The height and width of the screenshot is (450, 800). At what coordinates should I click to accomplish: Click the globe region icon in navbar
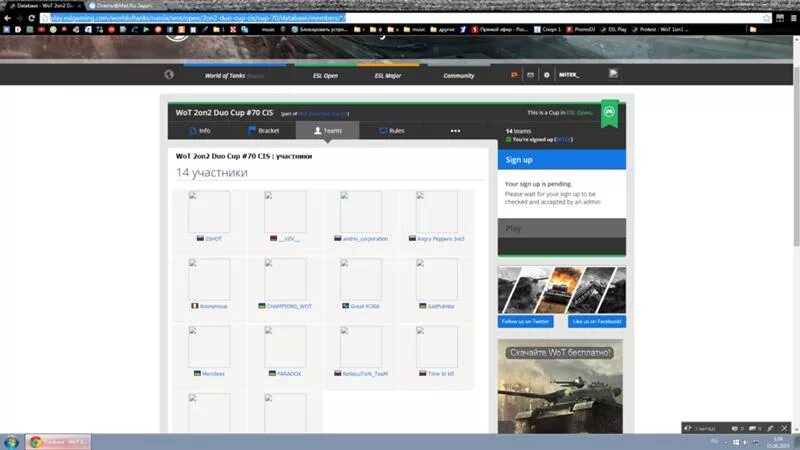pyautogui.click(x=169, y=74)
